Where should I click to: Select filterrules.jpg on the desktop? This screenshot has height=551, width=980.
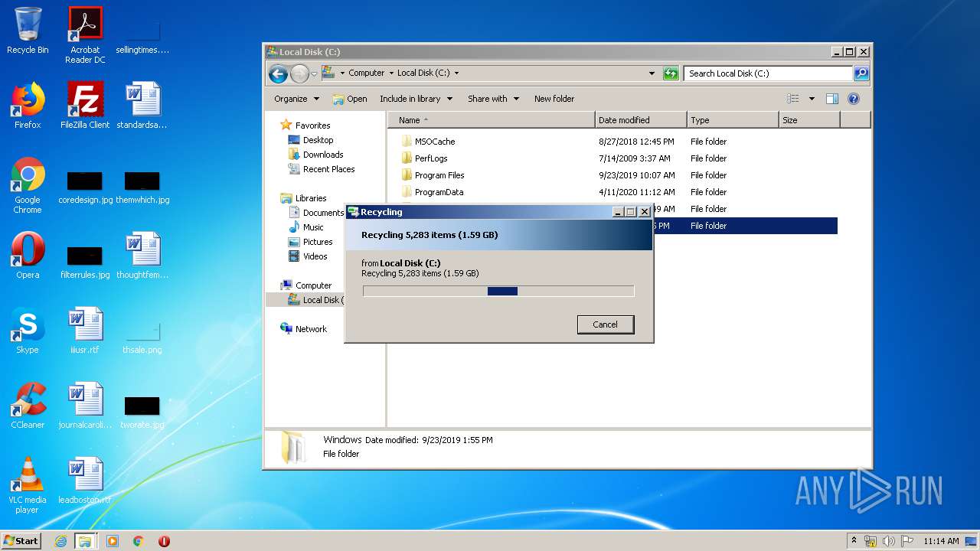(85, 262)
